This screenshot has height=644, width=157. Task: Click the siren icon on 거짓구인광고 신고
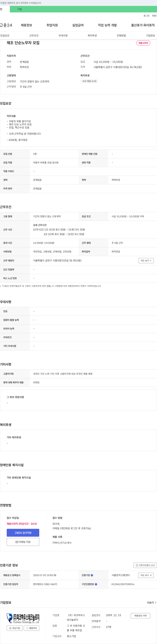[x=137, y=565]
